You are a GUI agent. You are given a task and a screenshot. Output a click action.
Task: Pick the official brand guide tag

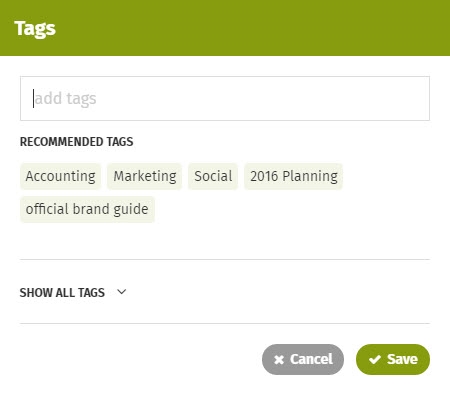[87, 209]
